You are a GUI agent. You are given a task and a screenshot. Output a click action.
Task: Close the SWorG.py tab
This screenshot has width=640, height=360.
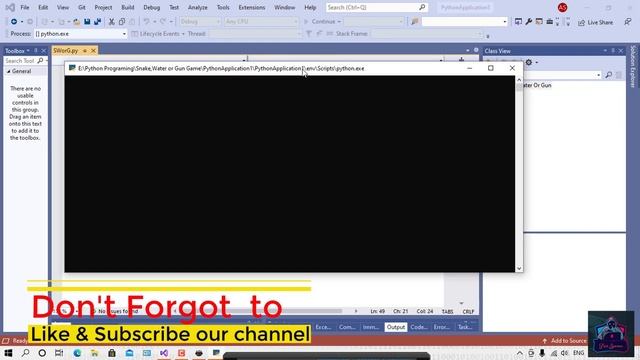click(93, 51)
